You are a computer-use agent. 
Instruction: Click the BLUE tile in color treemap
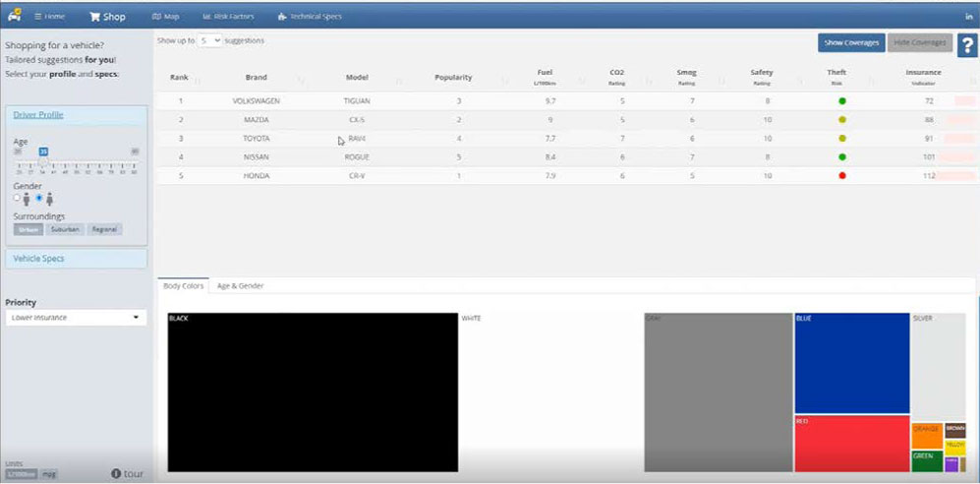click(852, 363)
